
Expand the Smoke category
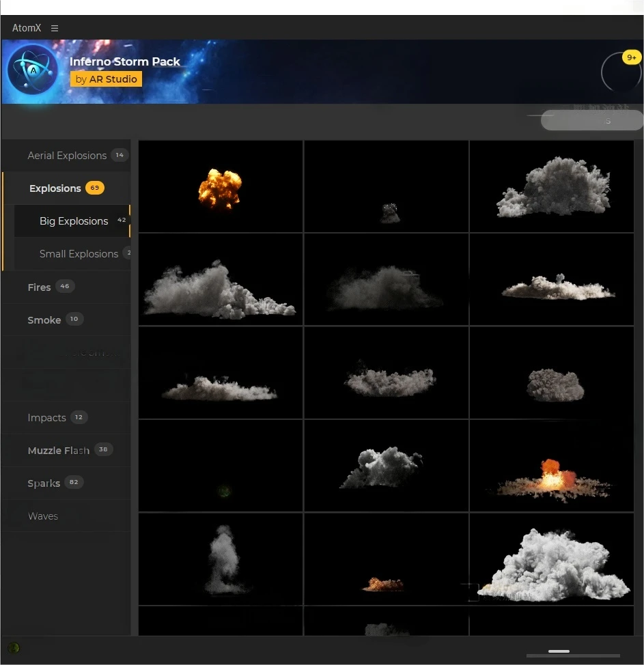point(44,320)
